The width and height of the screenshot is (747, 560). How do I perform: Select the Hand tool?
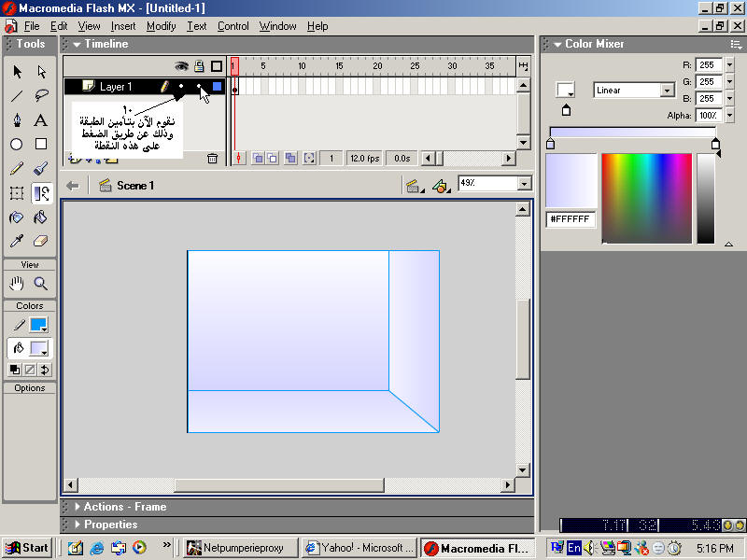(17, 284)
